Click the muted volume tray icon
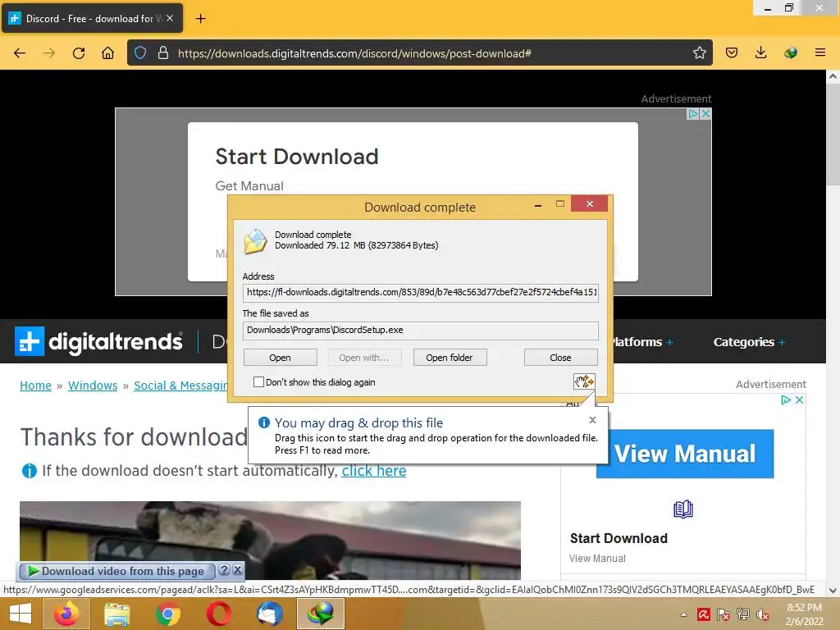The image size is (840, 630). point(762,614)
